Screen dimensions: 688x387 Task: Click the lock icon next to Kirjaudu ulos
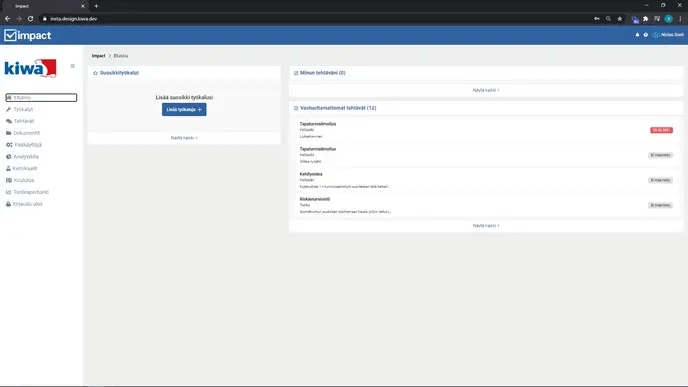[8, 204]
